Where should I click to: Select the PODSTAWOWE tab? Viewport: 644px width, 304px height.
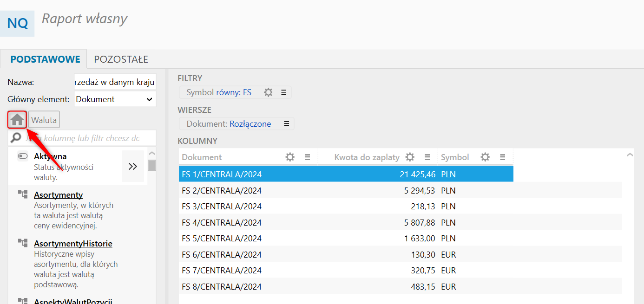pyautogui.click(x=45, y=59)
